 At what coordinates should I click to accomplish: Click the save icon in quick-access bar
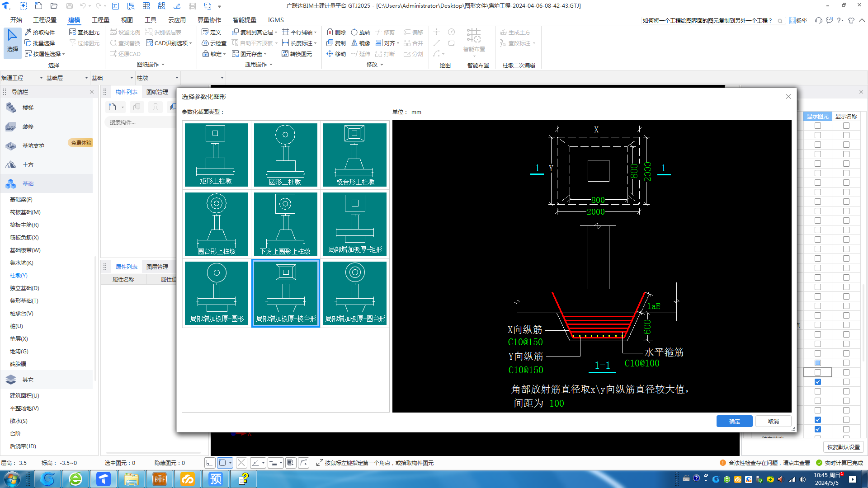pyautogui.click(x=70, y=6)
